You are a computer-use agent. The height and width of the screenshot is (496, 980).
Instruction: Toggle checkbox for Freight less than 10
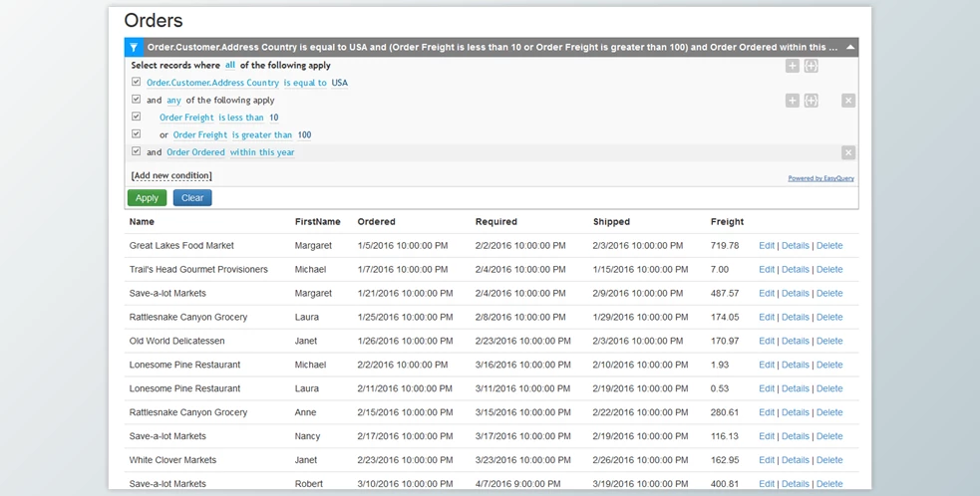pos(137,118)
